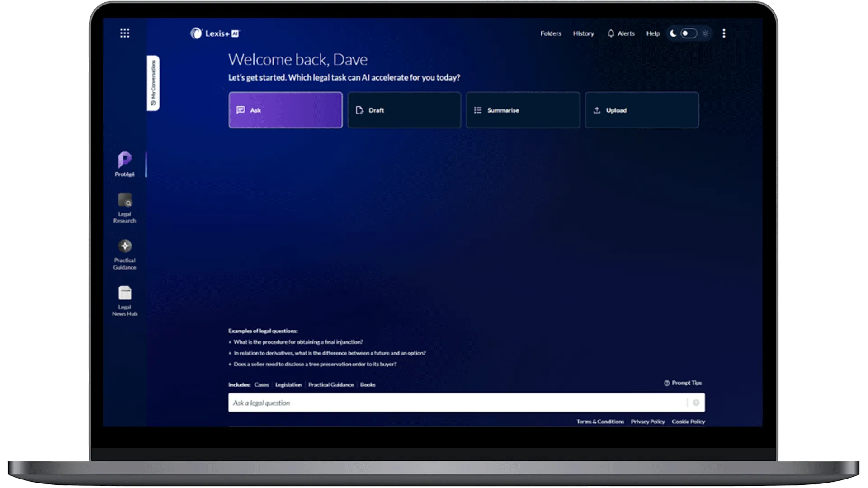This screenshot has height=488, width=868.
Task: Open the History menu
Action: click(x=583, y=33)
